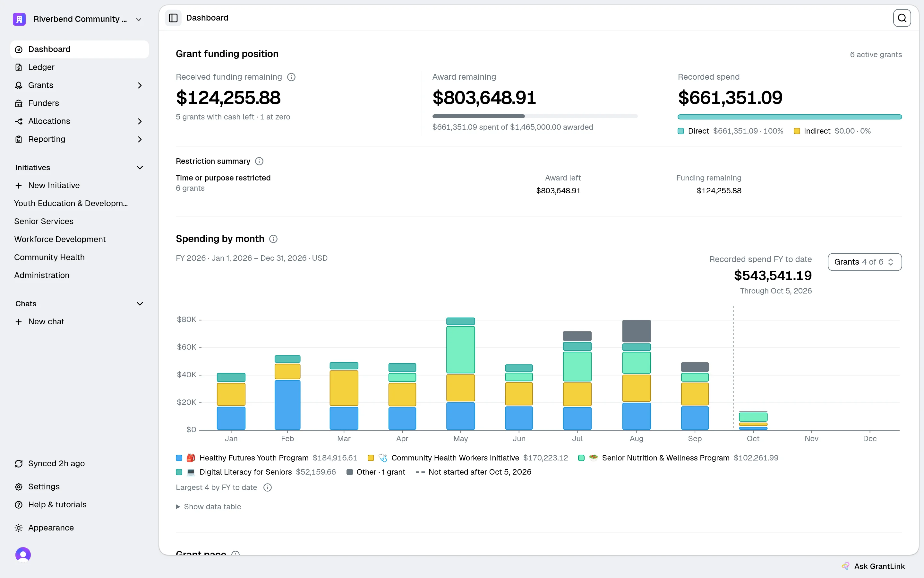The height and width of the screenshot is (578, 924).
Task: Click plus icon for New Initiative
Action: [x=19, y=185]
